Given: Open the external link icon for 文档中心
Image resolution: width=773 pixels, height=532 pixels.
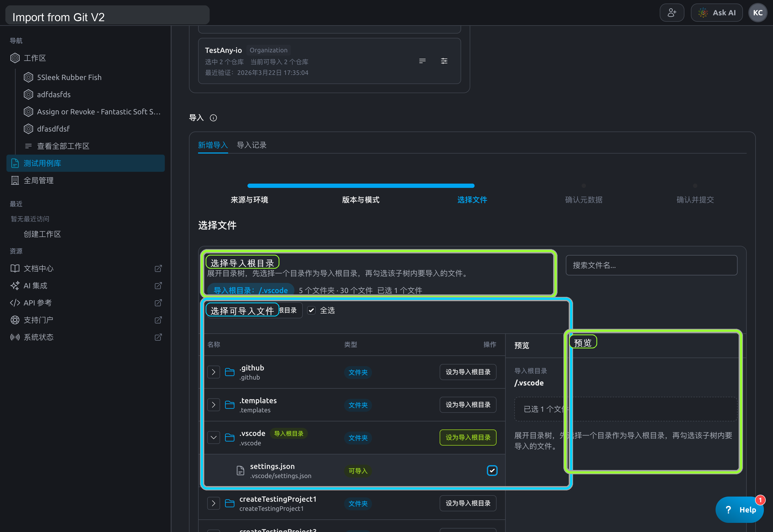Looking at the screenshot, I should [158, 268].
